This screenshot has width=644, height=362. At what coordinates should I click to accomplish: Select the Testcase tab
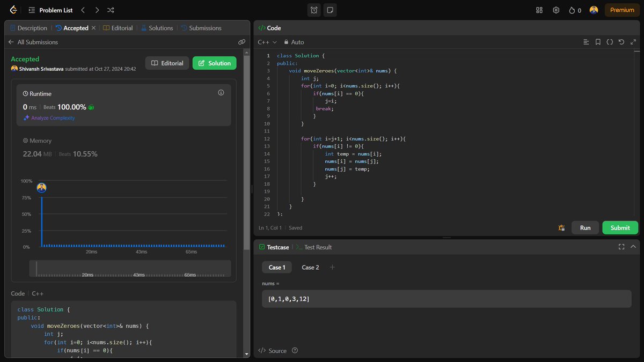coord(274,247)
